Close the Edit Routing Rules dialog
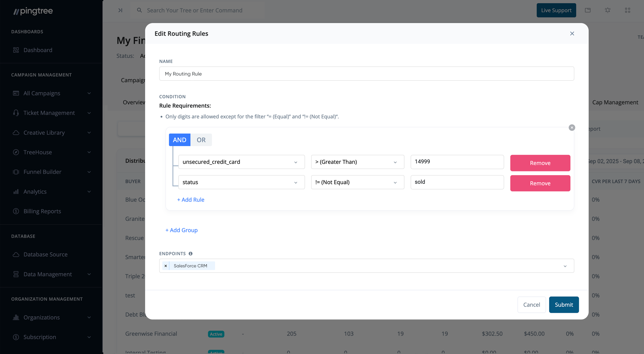Image resolution: width=644 pixels, height=354 pixels. click(572, 33)
